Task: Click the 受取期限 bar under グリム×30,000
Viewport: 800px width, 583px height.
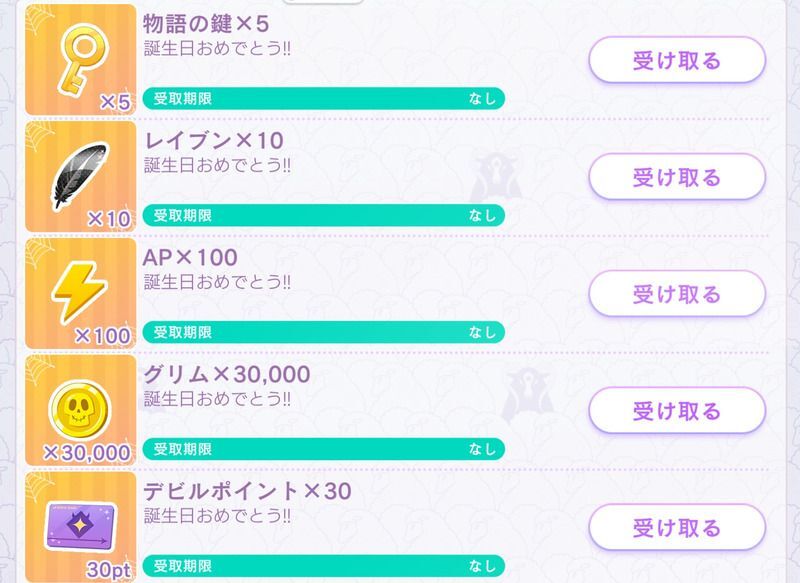Action: [324, 449]
